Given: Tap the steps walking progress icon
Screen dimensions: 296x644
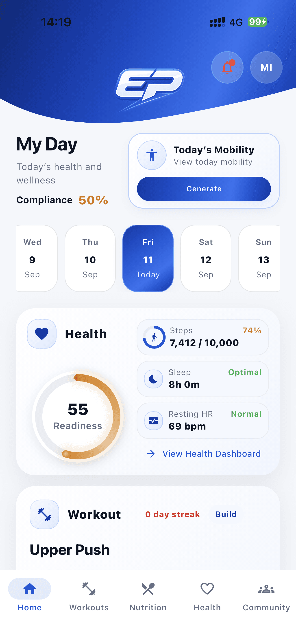Looking at the screenshot, I should point(154,337).
